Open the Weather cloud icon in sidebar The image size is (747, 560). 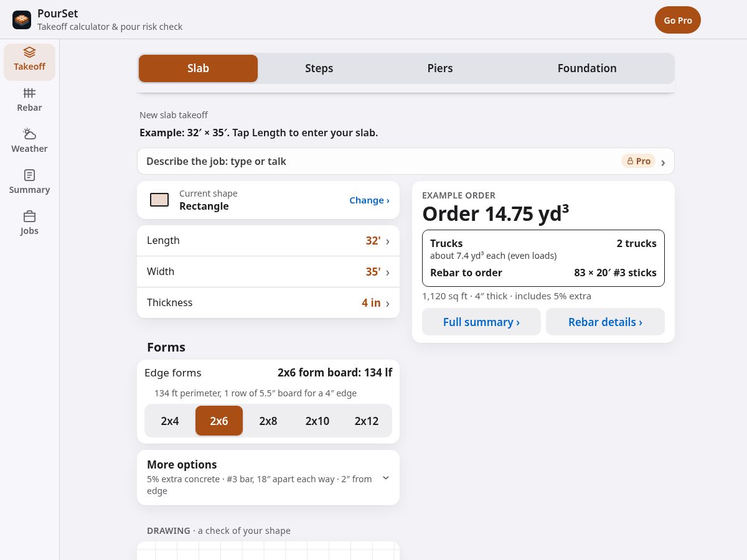point(29,134)
